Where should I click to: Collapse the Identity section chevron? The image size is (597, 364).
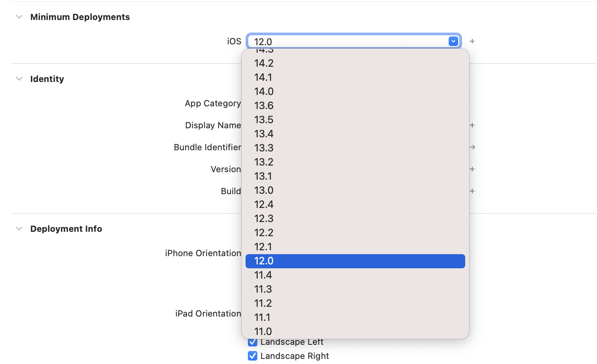19,79
